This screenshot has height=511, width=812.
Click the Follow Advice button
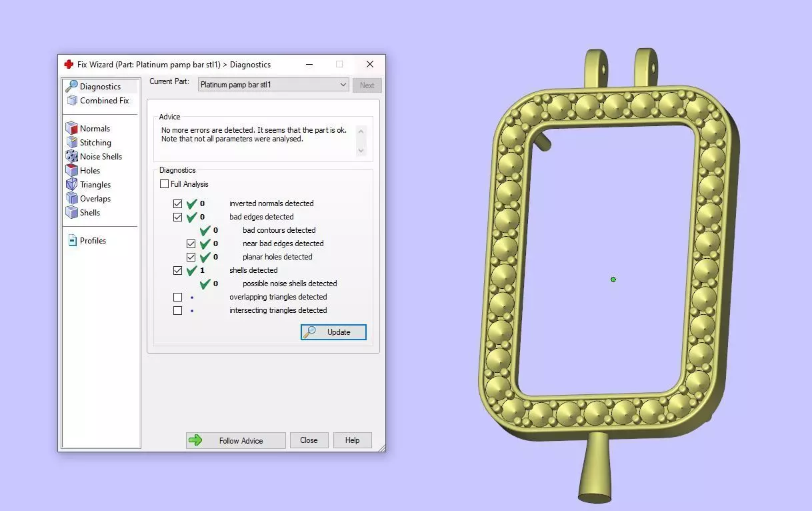(235, 440)
